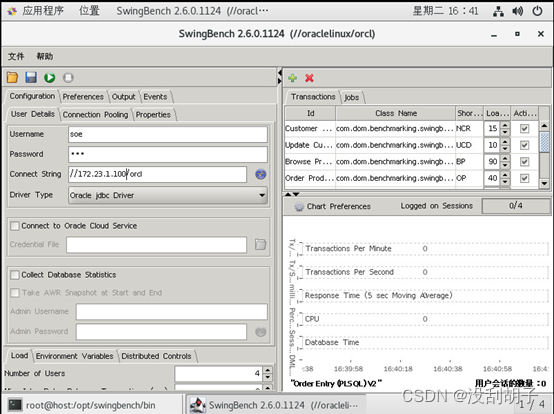
Task: Uncheck active box for Update Customer UCD
Action: tap(525, 145)
